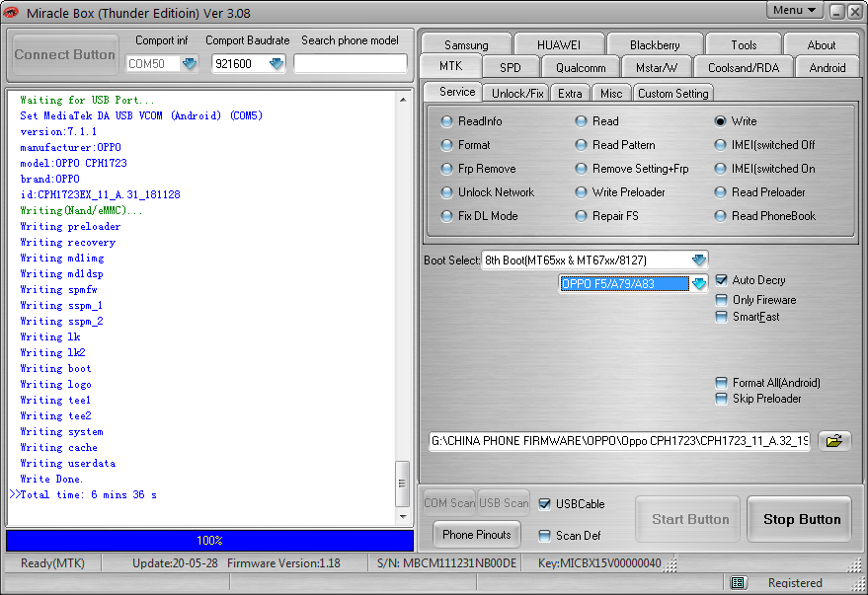868x595 pixels.
Task: Enable the Only Fireware checkbox
Action: coord(721,300)
